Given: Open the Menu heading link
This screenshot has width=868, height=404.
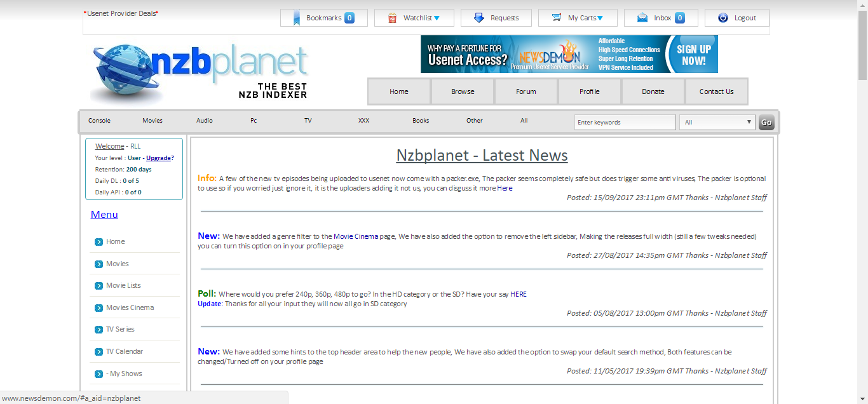Looking at the screenshot, I should 104,215.
